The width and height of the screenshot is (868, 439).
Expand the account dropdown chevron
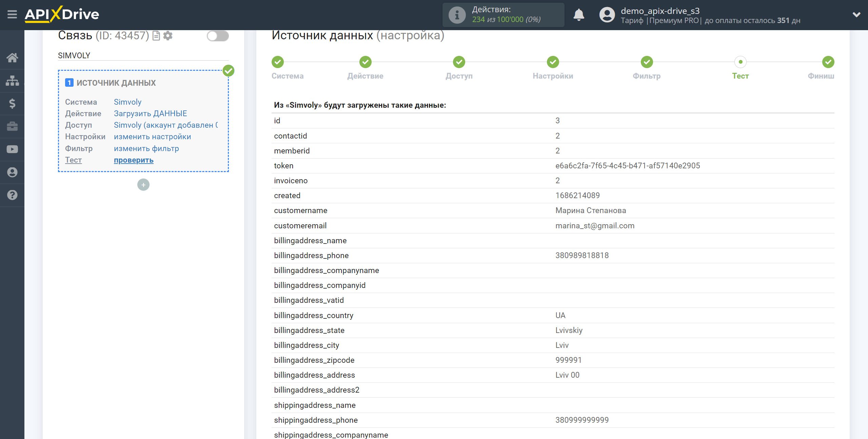856,15
